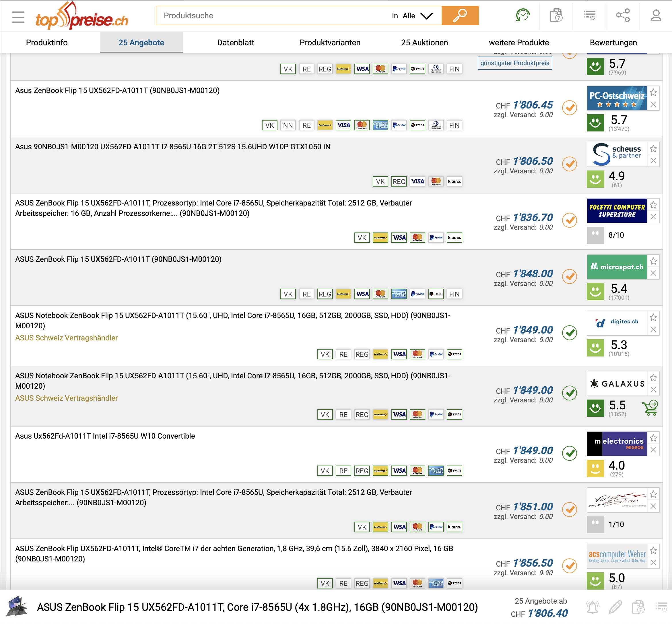Click the orange search magnifier button
Screen dimensions: 672x624
[460, 15]
